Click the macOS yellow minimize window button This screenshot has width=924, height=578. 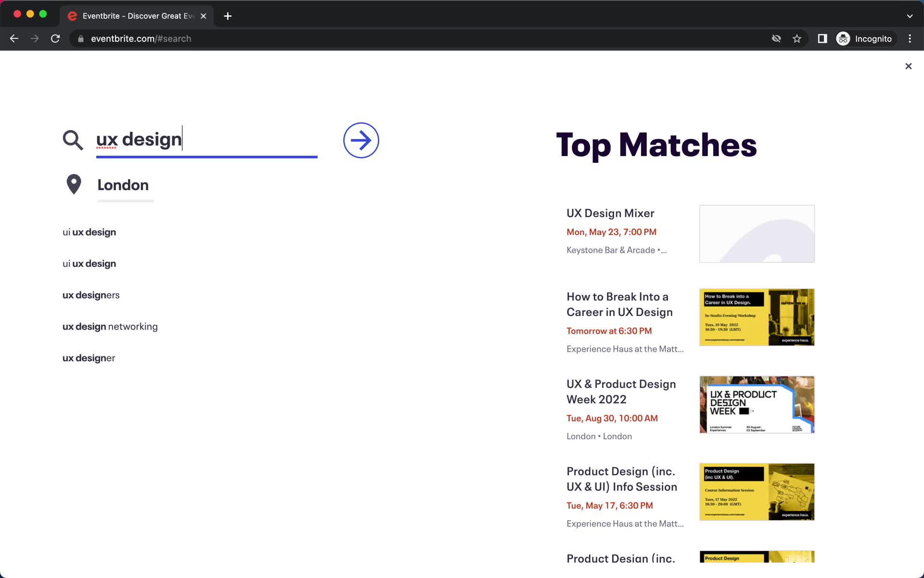[x=30, y=14]
